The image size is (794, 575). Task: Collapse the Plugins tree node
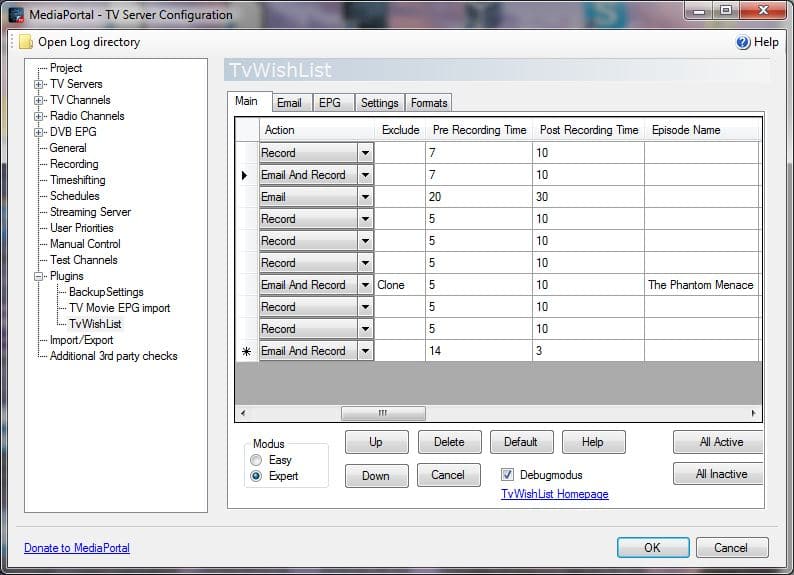pos(38,276)
